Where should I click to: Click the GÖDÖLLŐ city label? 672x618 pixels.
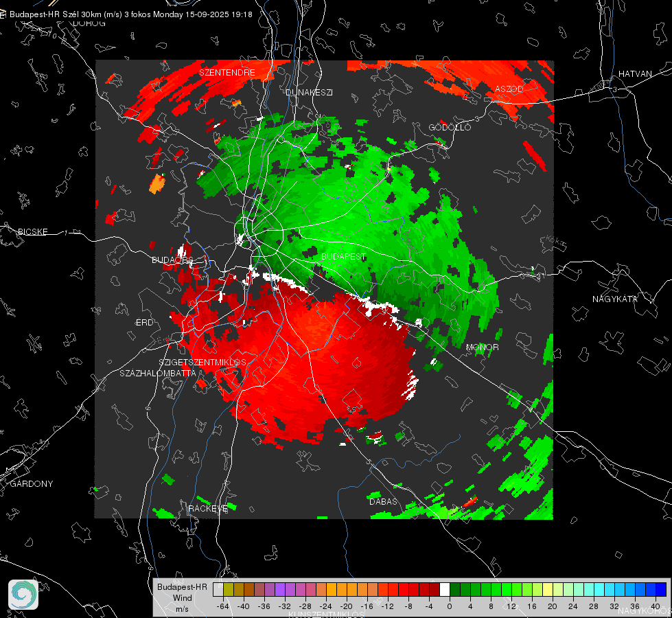coord(450,127)
